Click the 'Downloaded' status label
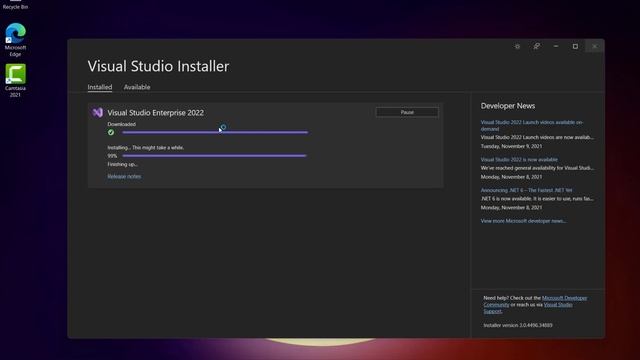The height and width of the screenshot is (360, 640). coord(122,124)
